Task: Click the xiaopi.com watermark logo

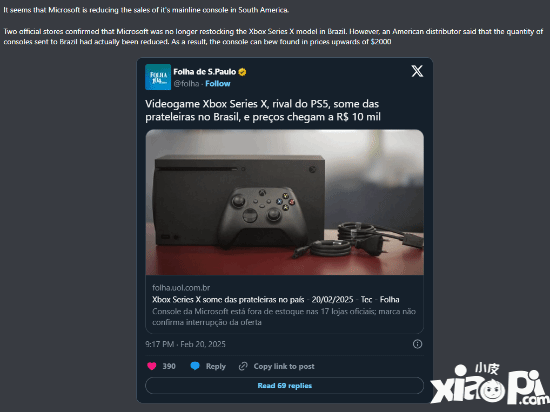Action: (x=490, y=385)
